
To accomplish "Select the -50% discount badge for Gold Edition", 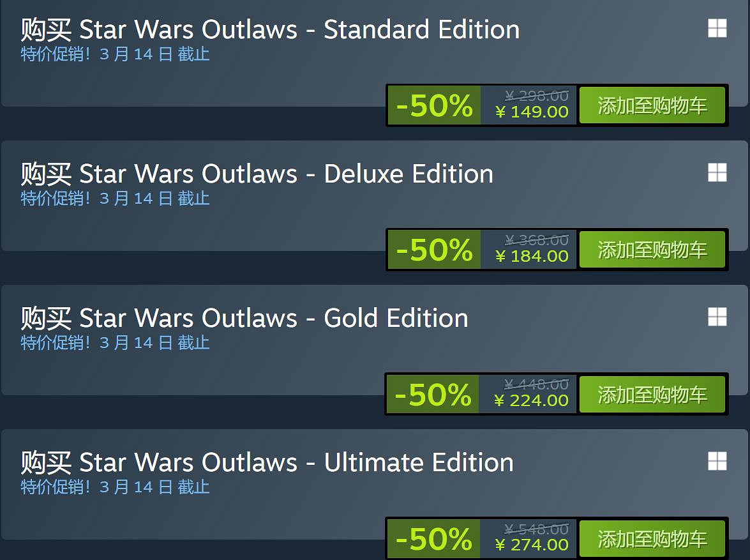I will (433, 395).
